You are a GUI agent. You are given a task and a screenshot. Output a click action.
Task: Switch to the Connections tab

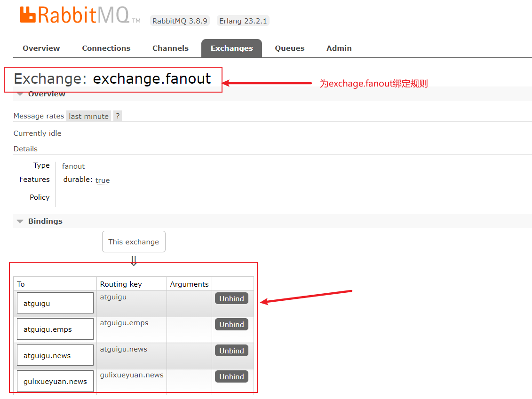[x=106, y=48]
